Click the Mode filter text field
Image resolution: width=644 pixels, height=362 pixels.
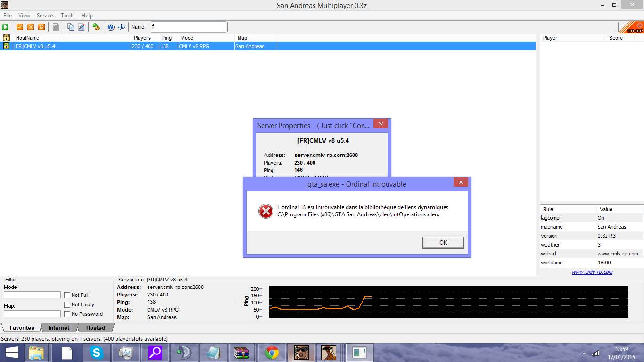(32, 295)
